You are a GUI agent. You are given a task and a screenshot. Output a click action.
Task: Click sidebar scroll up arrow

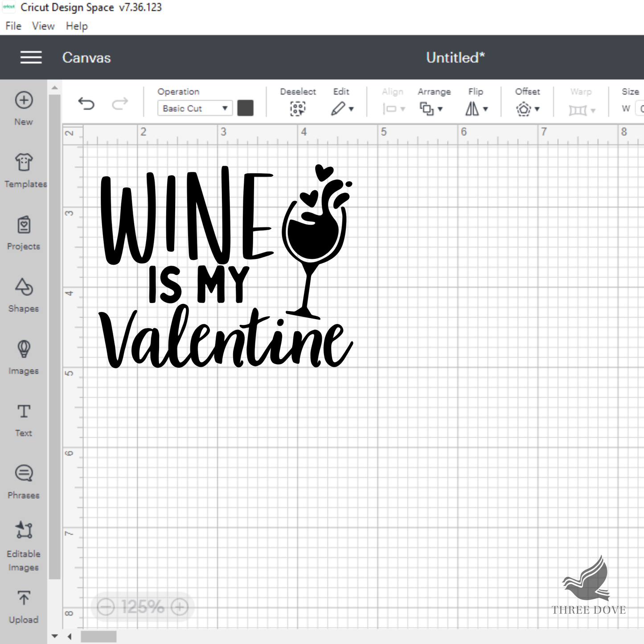pos(54,88)
